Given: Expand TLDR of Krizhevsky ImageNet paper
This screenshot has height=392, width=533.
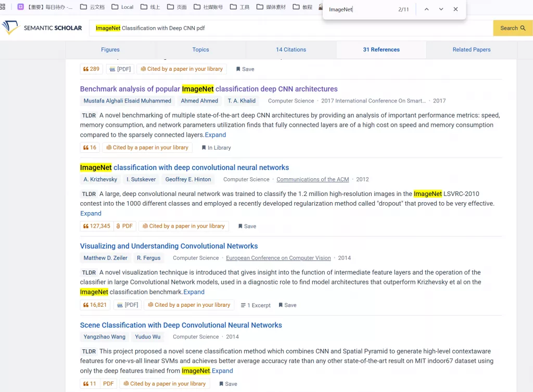Looking at the screenshot, I should (x=91, y=213).
